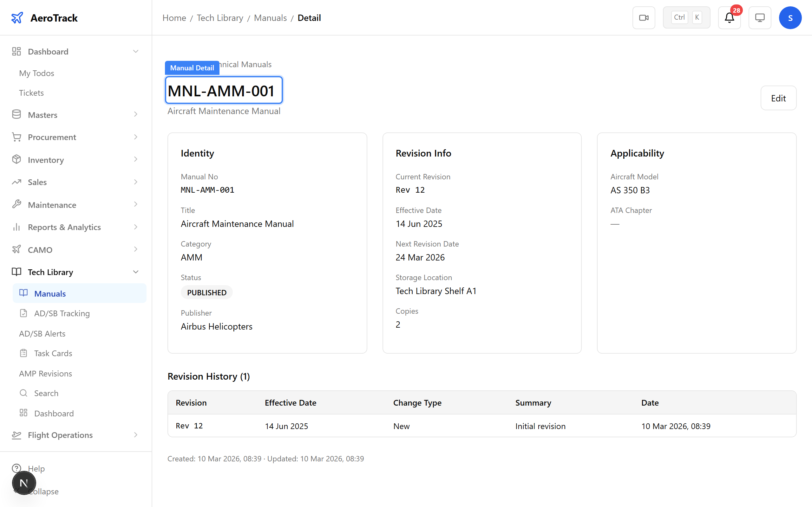Navigate to Home breadcrumb
The height and width of the screenshot is (507, 812).
174,18
